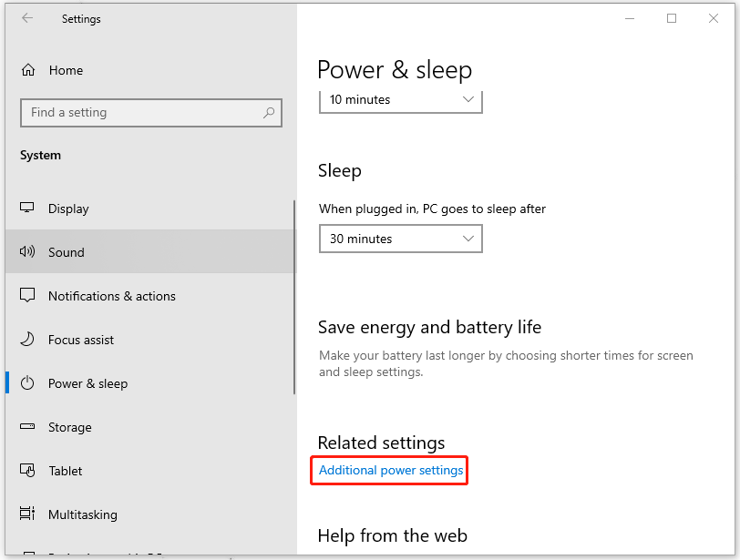Select the Display monitor icon

(x=26, y=209)
